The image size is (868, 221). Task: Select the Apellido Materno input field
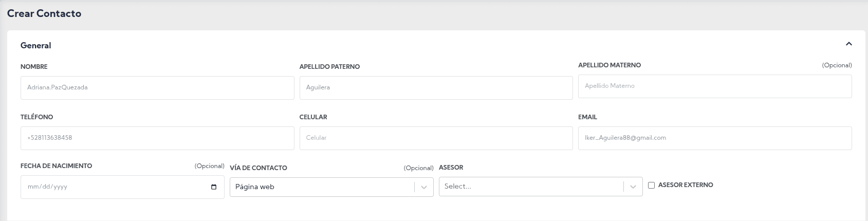click(x=714, y=86)
